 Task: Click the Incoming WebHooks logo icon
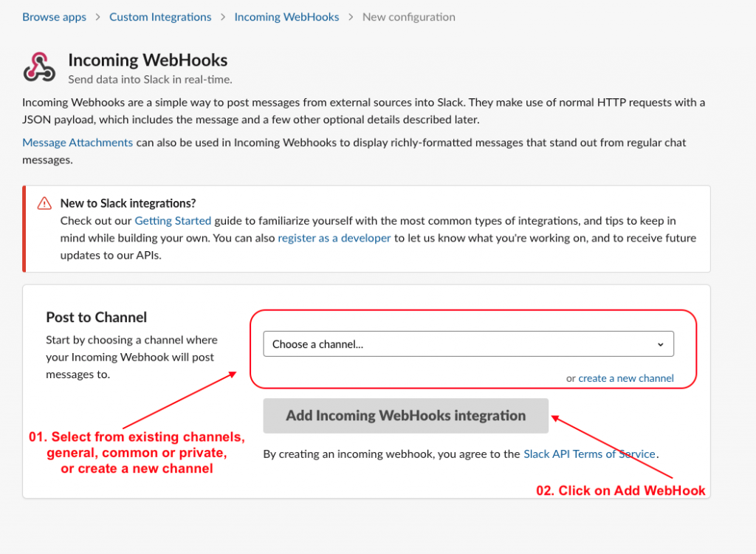pos(40,67)
